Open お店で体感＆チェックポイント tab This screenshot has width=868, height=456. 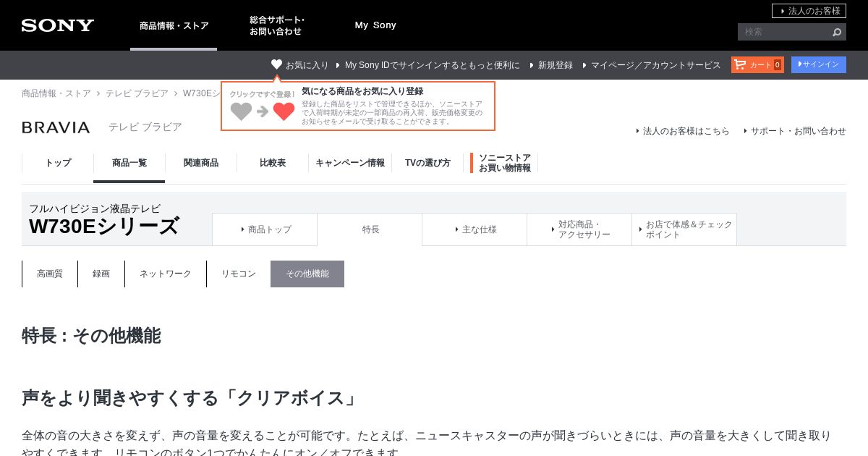pyautogui.click(x=684, y=229)
